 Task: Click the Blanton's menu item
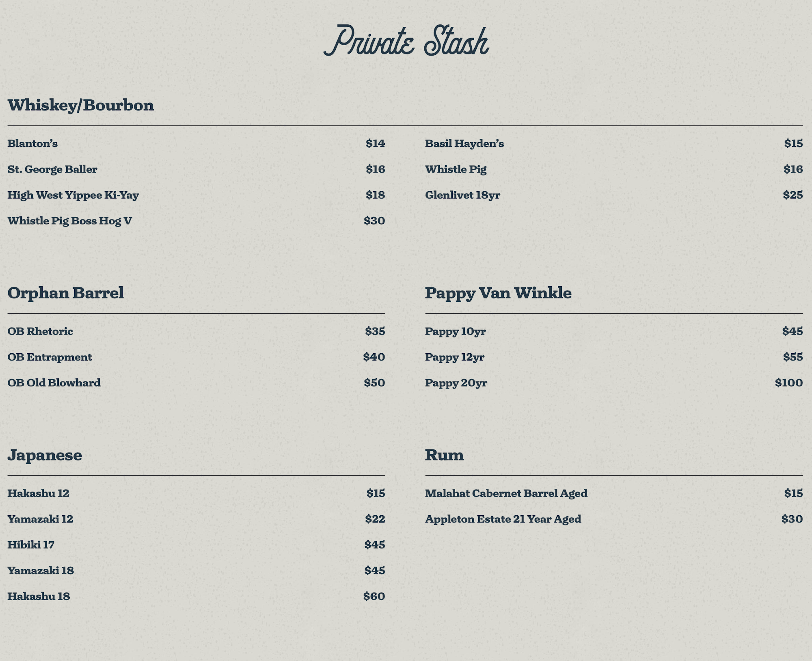tap(32, 143)
